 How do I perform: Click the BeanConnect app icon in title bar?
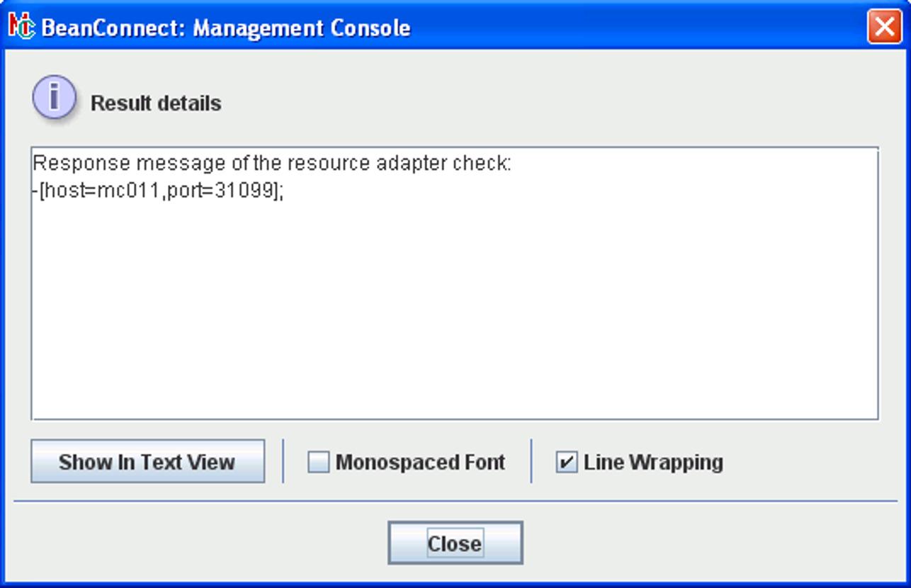[21, 27]
